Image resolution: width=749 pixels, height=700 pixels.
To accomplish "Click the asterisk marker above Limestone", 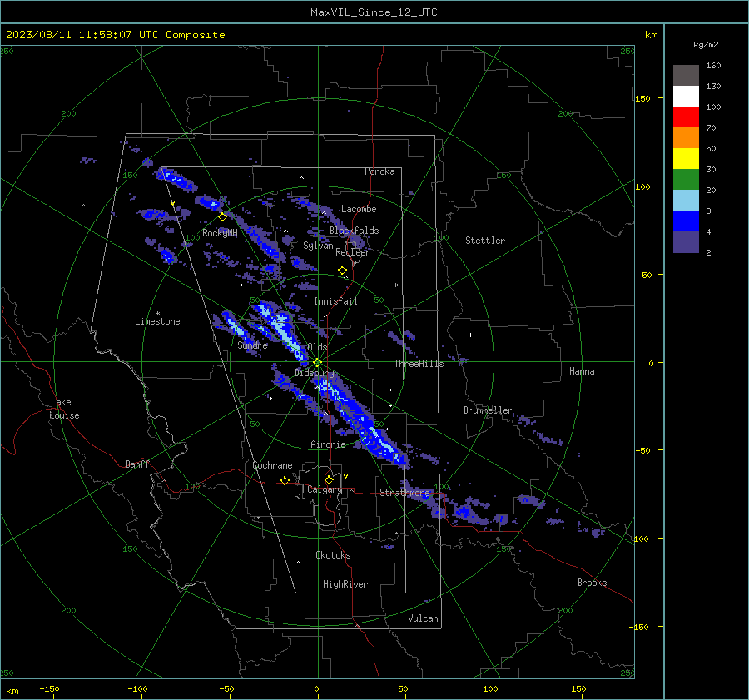I will 157,314.
